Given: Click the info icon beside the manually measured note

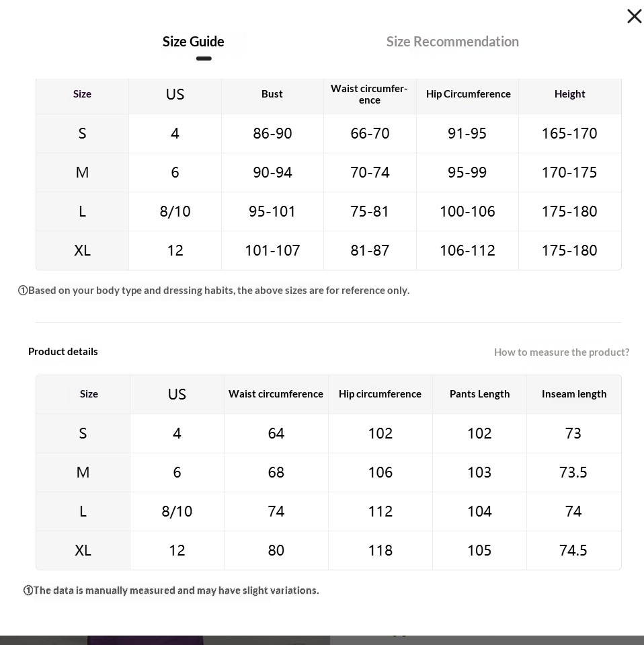Looking at the screenshot, I should click(28, 591).
